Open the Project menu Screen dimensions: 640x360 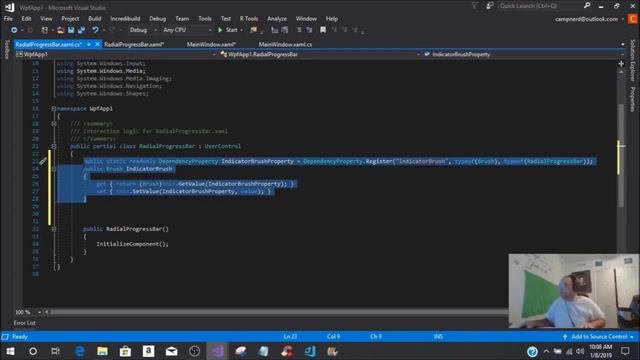coord(70,19)
